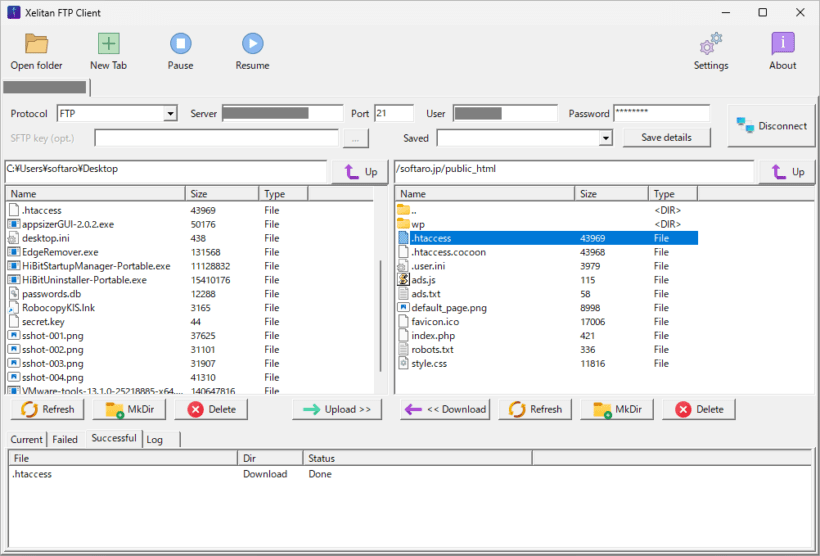Select sshot-002.png file name
Viewport: 820px width, 556px height.
click(52, 349)
